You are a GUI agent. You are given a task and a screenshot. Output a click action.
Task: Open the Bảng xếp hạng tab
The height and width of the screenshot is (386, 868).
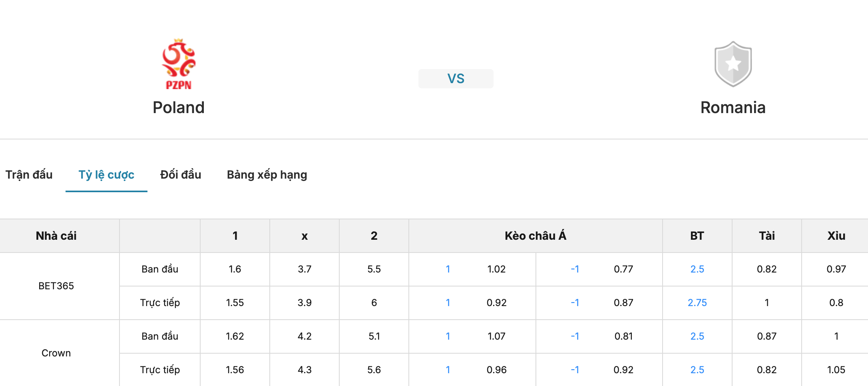pos(267,175)
